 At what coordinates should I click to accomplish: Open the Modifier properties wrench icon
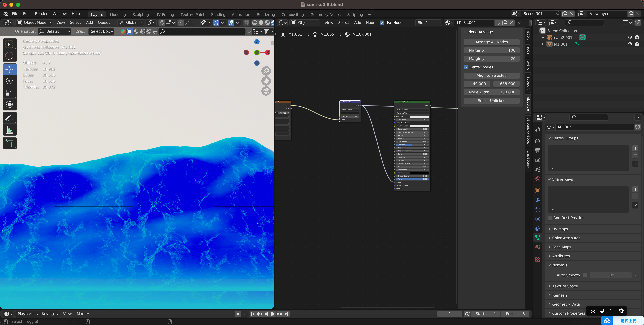[x=538, y=200]
